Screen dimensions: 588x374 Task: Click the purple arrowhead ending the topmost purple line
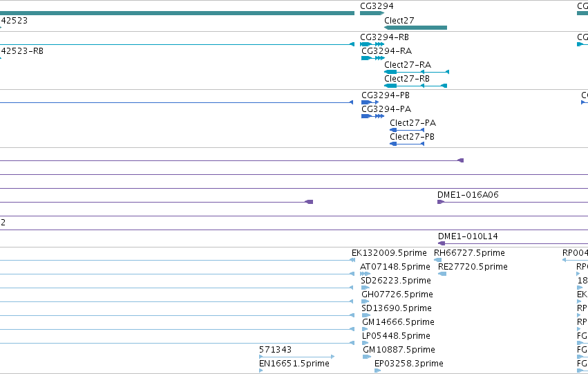(x=460, y=160)
